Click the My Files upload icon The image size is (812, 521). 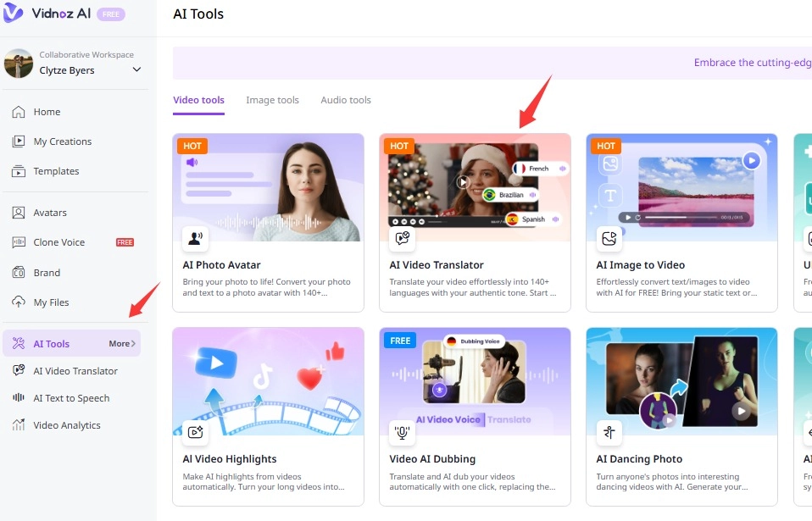(18, 302)
